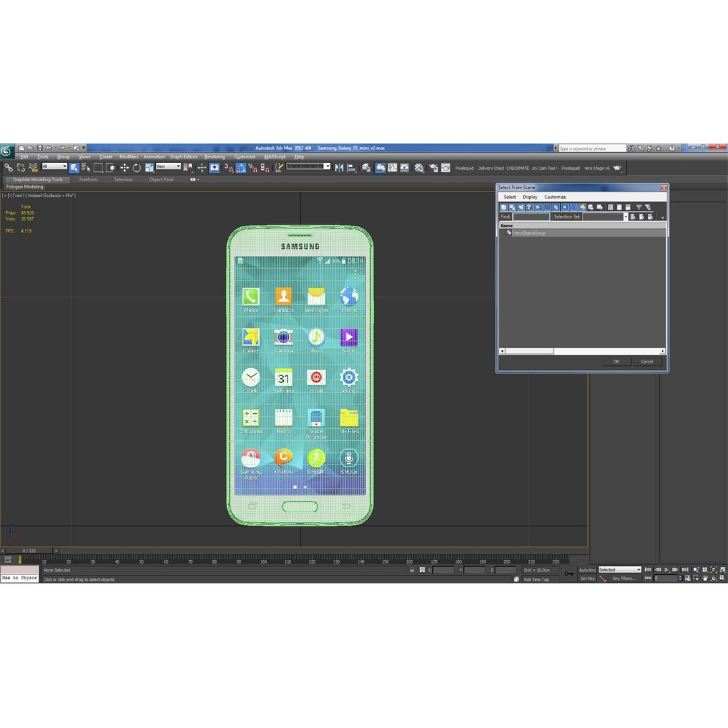Expand the Create Selection Set dropdown
The image size is (728, 728).
[x=328, y=166]
